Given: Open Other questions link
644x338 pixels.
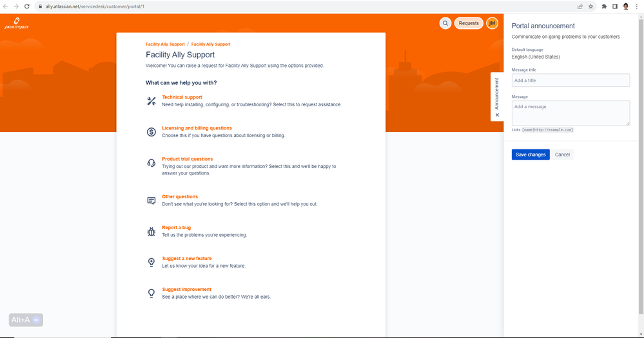Looking at the screenshot, I should 180,196.
